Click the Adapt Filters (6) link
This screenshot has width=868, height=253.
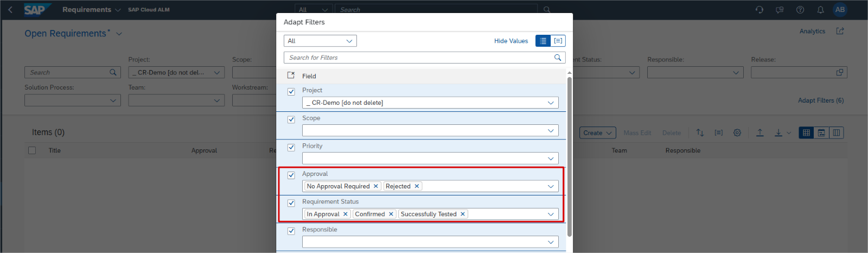[820, 100]
